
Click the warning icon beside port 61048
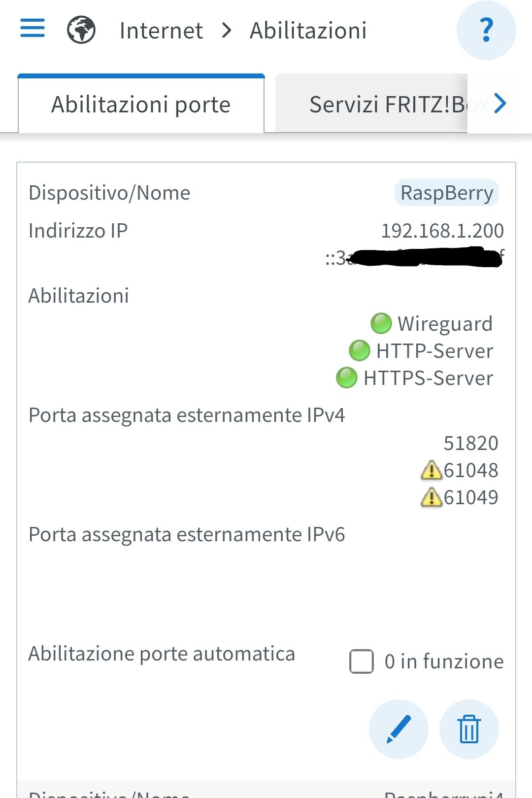(x=431, y=470)
